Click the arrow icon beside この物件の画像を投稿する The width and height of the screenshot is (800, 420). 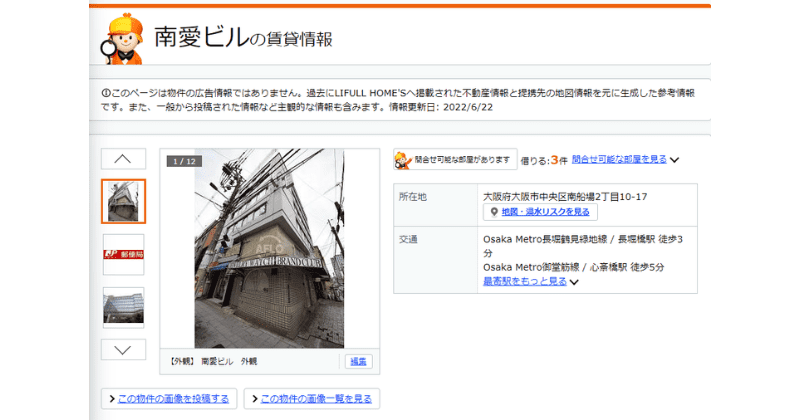tap(112, 399)
